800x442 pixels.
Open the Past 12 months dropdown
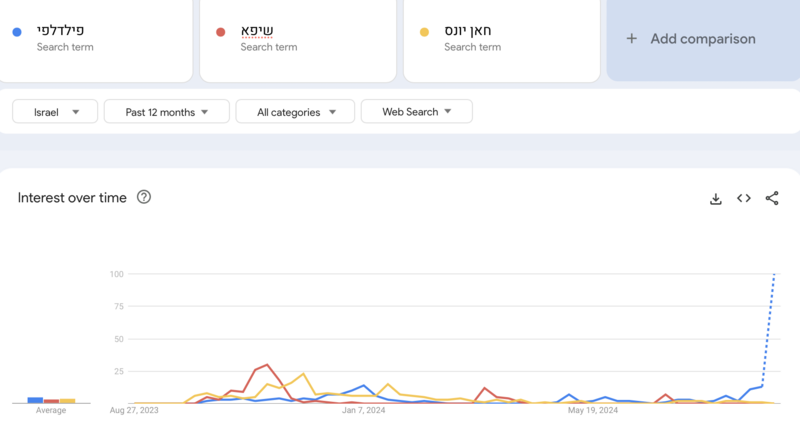click(167, 112)
